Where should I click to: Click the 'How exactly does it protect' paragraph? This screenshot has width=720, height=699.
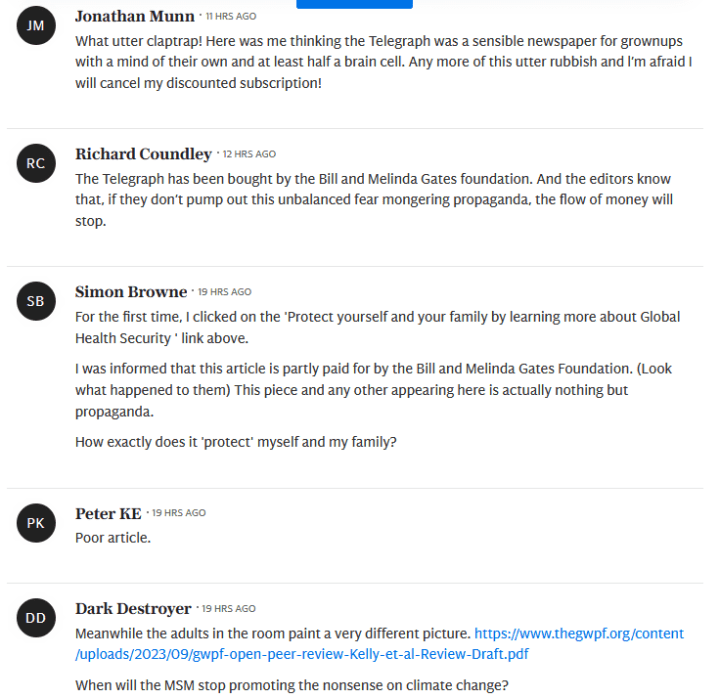[x=236, y=442]
